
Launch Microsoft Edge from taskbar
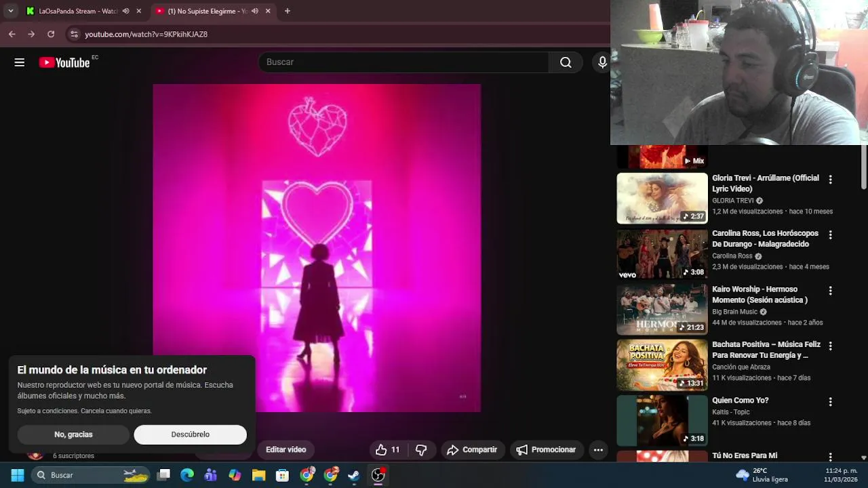coord(187,475)
